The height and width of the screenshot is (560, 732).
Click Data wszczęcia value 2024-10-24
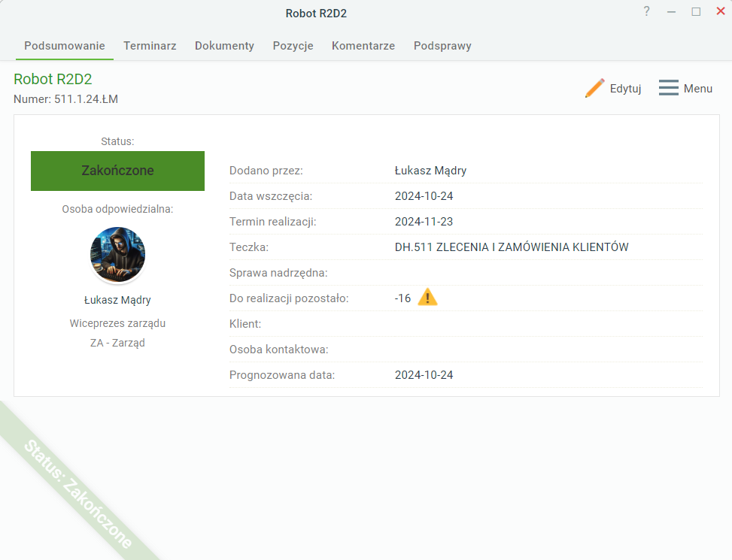tap(424, 196)
